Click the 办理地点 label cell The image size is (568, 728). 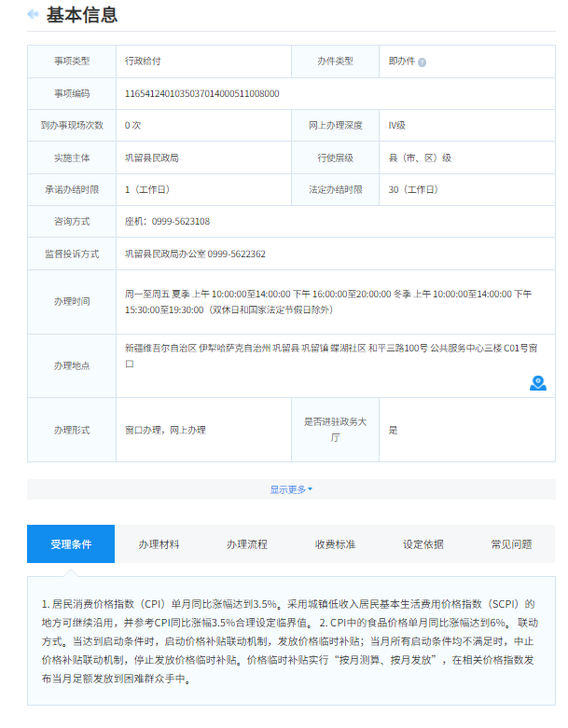72,365
